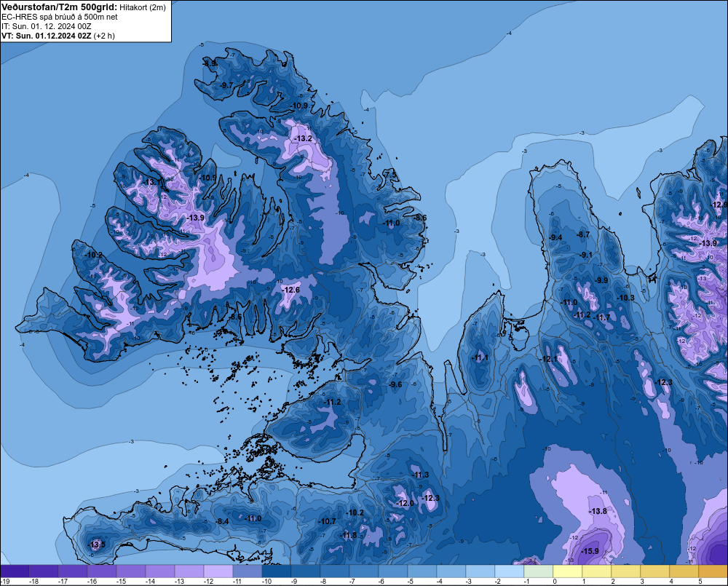The image size is (728, 586).
Task: Click the -6 label on the color legend
Action: click(x=381, y=582)
